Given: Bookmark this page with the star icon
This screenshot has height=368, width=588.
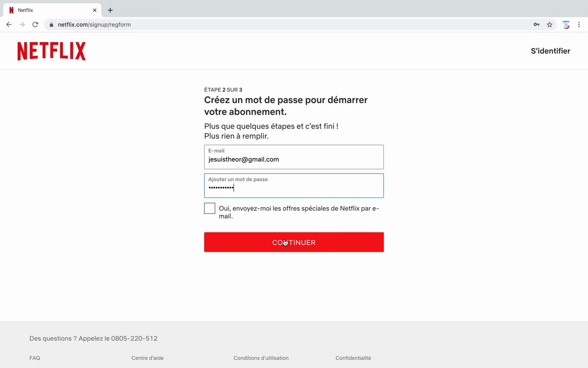Looking at the screenshot, I should tap(550, 25).
